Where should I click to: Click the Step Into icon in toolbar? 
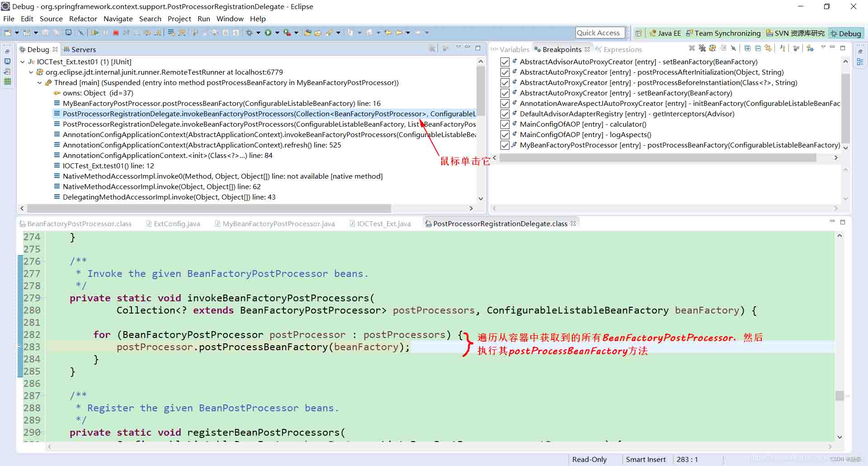(137, 33)
